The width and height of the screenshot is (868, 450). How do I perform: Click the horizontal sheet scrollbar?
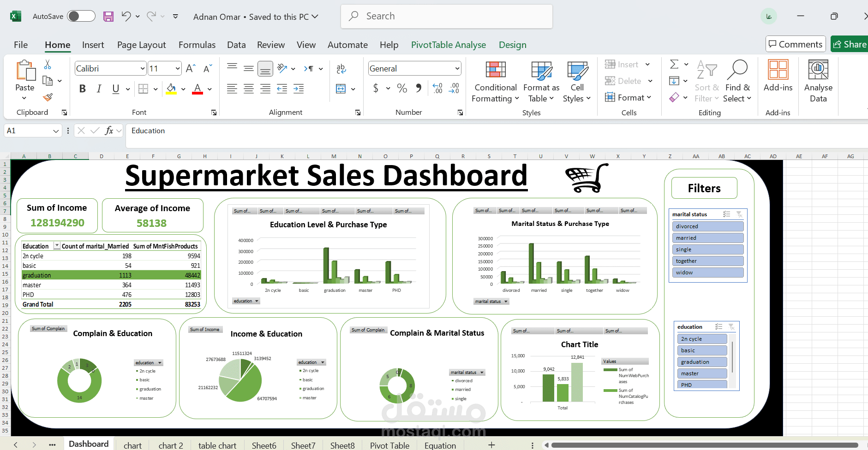point(705,445)
